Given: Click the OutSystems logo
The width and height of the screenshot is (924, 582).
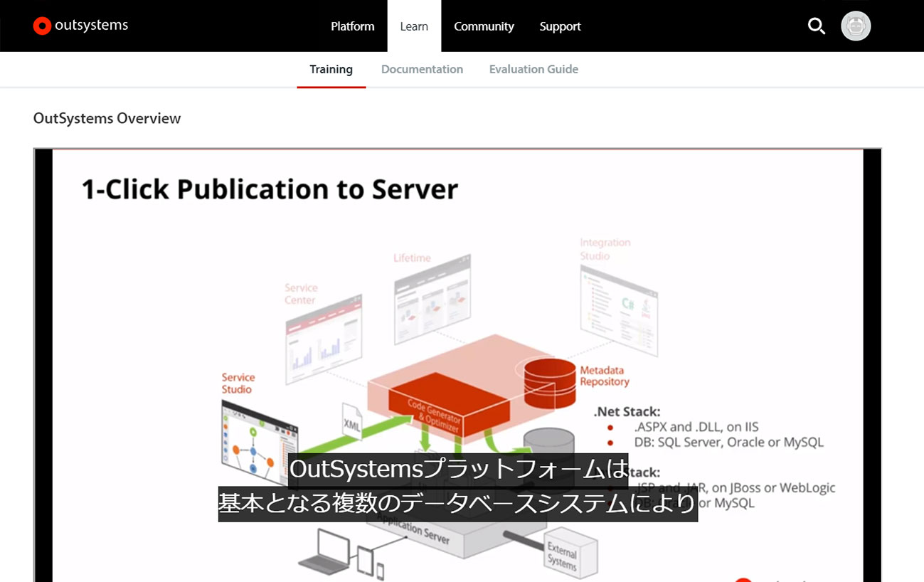Looking at the screenshot, I should (x=80, y=26).
